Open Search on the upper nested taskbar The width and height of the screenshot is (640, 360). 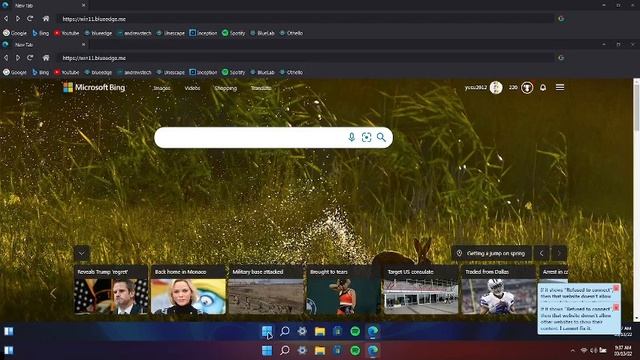[x=285, y=331]
